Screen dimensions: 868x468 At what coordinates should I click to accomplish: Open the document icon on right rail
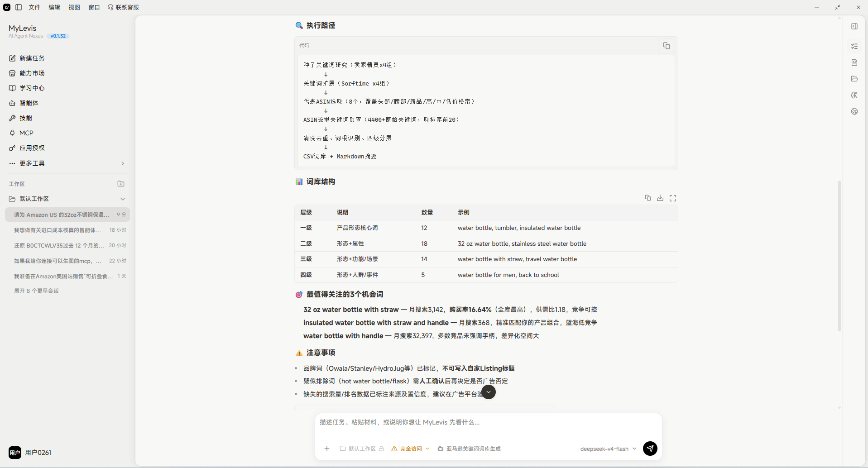point(854,62)
